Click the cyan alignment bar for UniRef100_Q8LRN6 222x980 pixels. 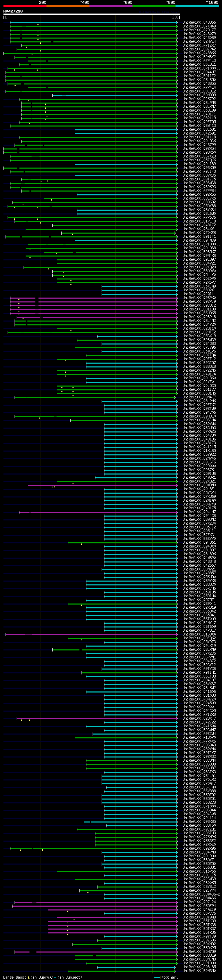(x=140, y=402)
